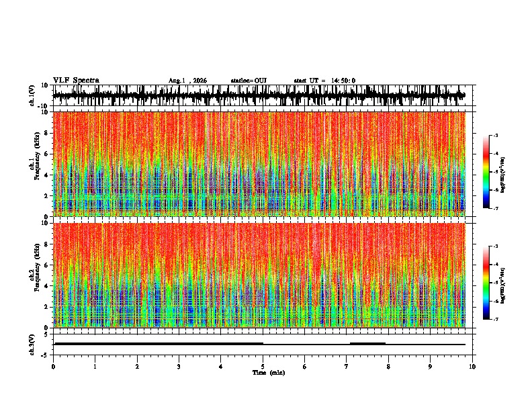
Task: Click the "ch.1 Frequency (kHz)" axis label
Action: tap(35, 156)
